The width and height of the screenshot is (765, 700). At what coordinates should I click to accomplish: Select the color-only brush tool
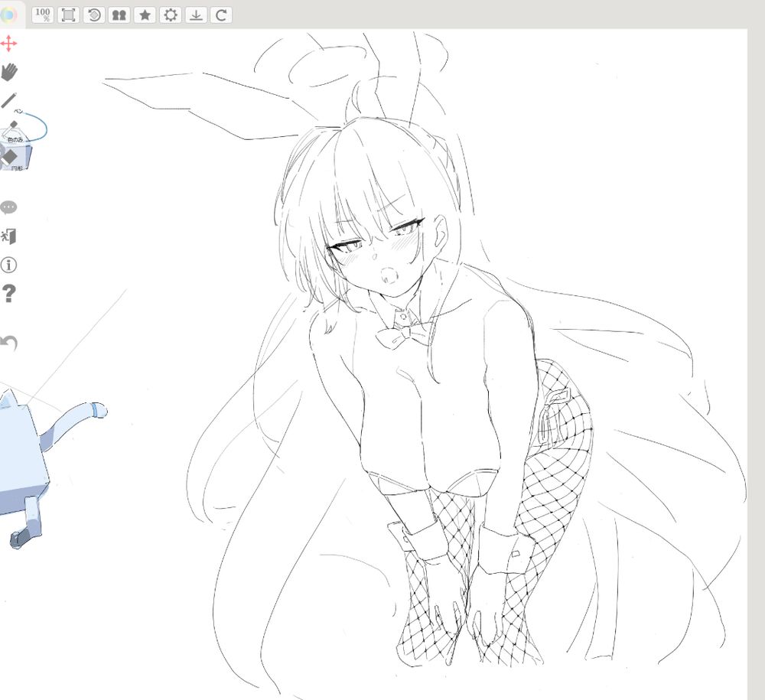coord(11,131)
